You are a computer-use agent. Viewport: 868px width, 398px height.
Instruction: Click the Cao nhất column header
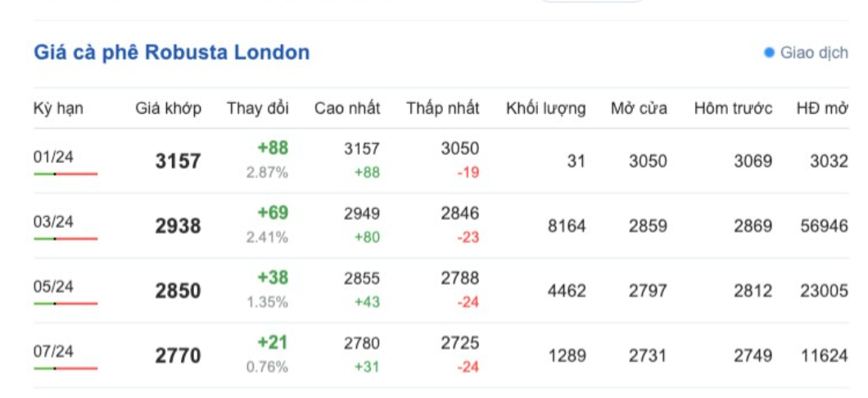(x=347, y=108)
